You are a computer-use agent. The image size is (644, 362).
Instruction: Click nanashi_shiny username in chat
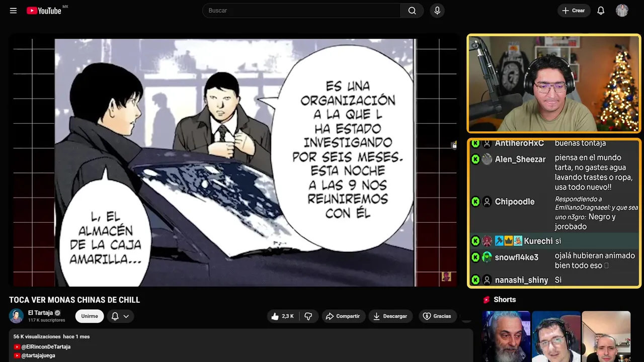pyautogui.click(x=521, y=280)
